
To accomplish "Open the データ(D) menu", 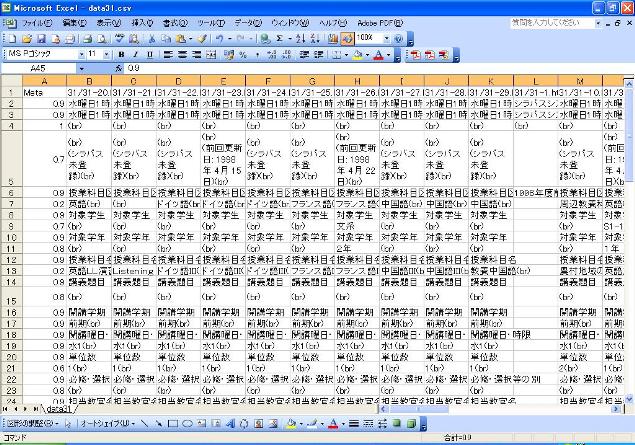I will (x=247, y=22).
